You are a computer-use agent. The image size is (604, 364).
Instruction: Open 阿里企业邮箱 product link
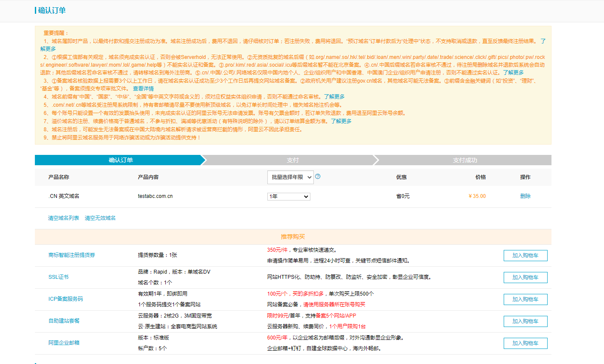(64, 343)
